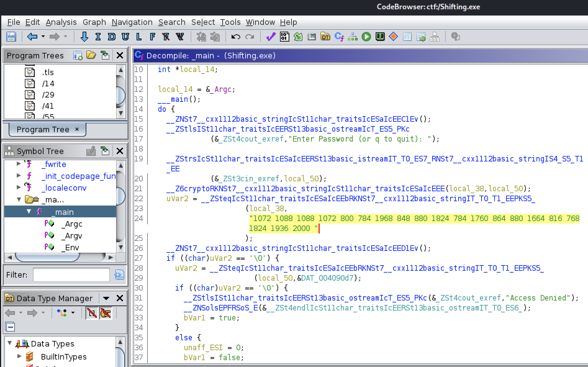Close the Program Trees panel
588x367 pixels.
pyautogui.click(x=120, y=56)
